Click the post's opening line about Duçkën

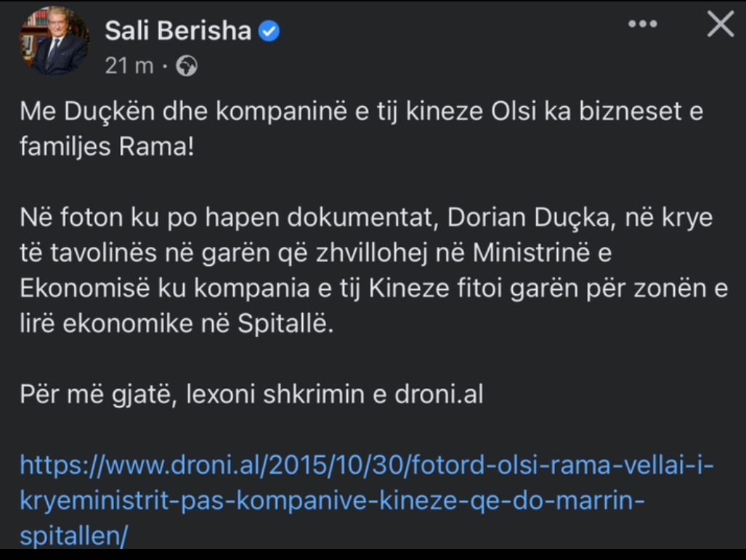point(361,113)
